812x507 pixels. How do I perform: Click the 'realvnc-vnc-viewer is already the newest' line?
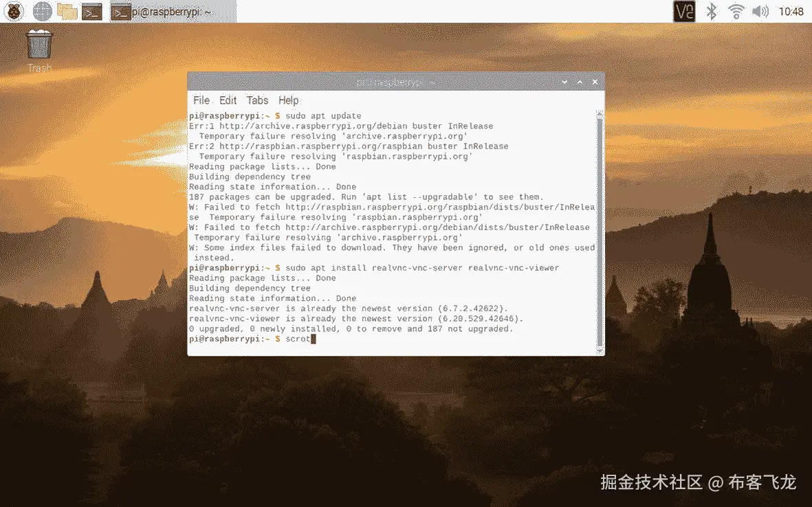(356, 319)
